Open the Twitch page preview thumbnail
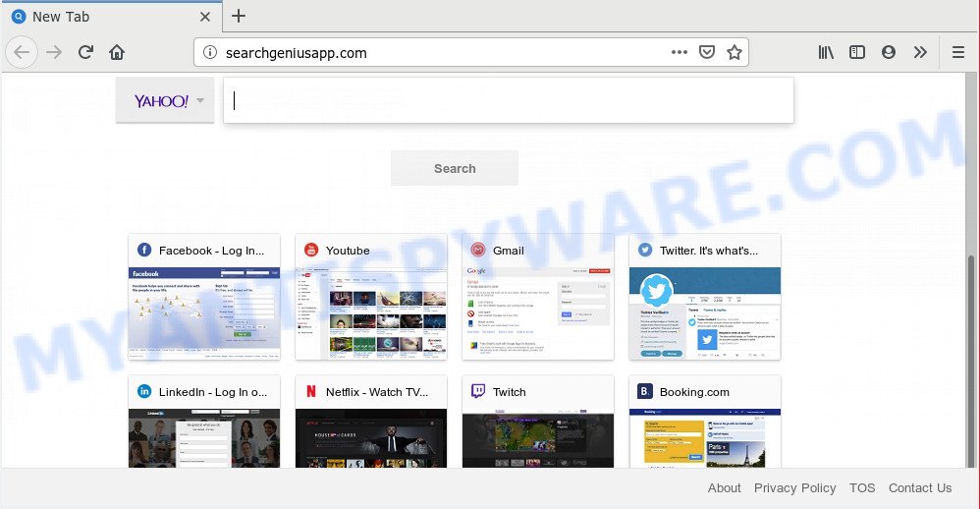 pos(538,438)
